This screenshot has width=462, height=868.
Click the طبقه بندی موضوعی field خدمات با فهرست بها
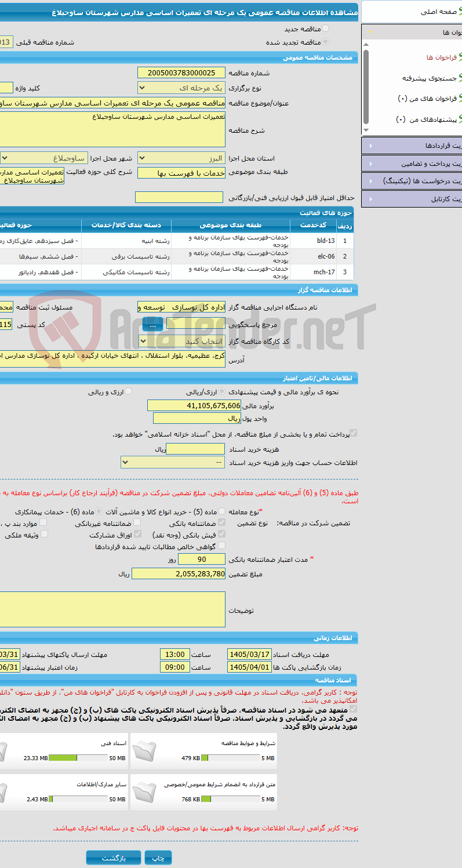(181, 173)
